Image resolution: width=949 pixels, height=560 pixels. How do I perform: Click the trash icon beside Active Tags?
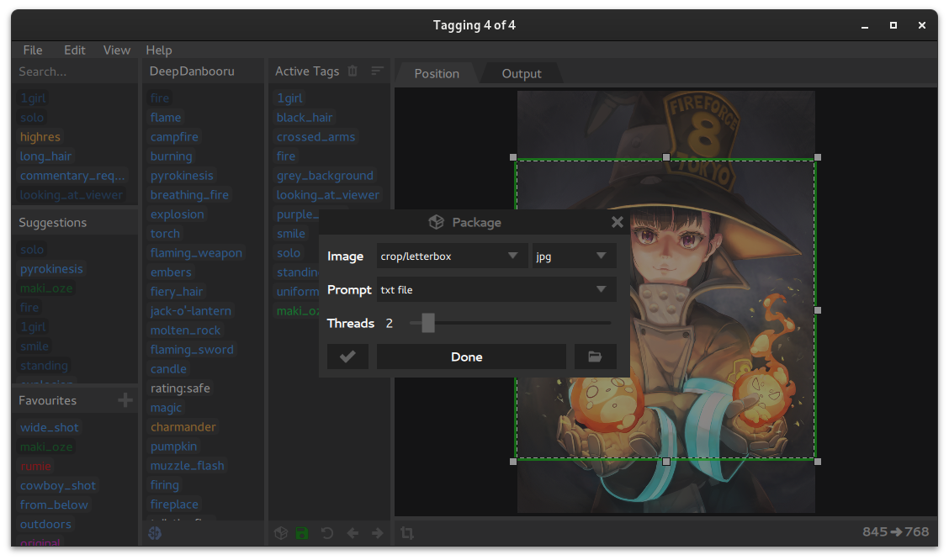[x=353, y=71]
